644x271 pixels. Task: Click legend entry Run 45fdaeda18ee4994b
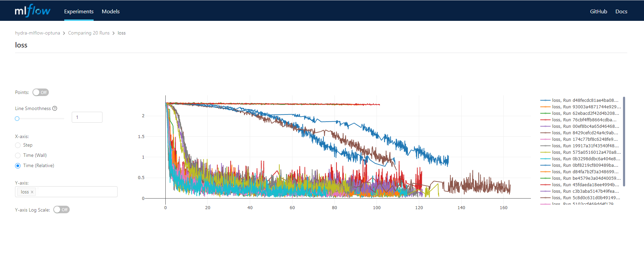579,185
